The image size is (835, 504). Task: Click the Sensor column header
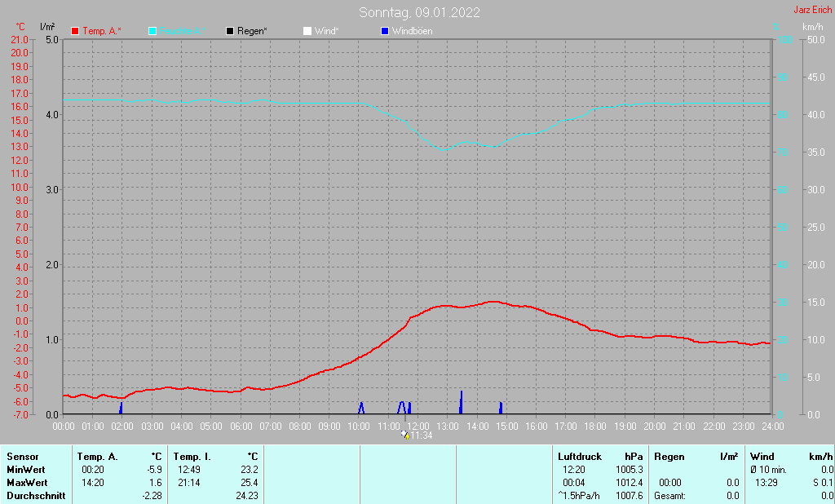[x=23, y=457]
